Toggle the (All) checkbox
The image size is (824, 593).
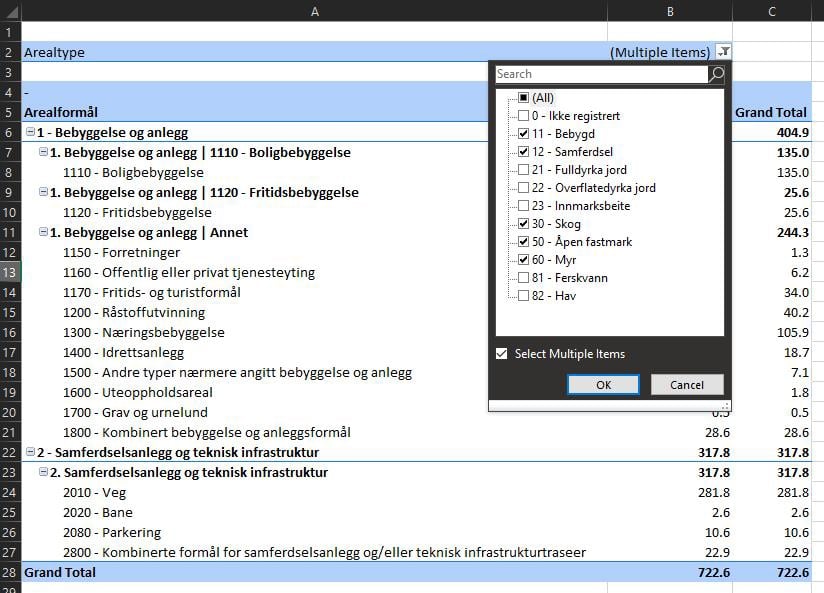(x=524, y=98)
